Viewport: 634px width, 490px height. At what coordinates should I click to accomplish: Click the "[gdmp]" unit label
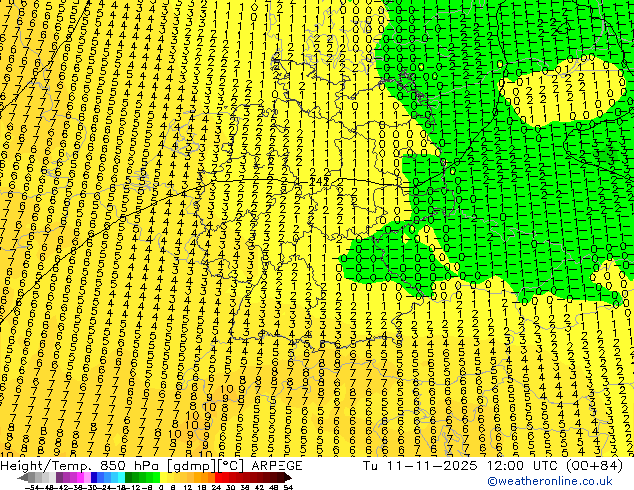192,466
